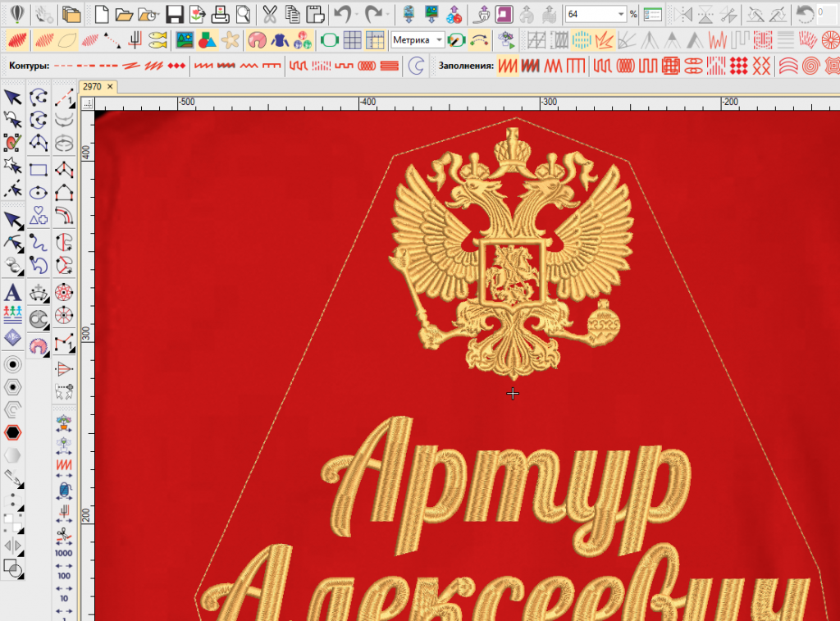Image resolution: width=840 pixels, height=621 pixels.
Task: Open the zoom level 64 dropdown
Action: click(621, 13)
